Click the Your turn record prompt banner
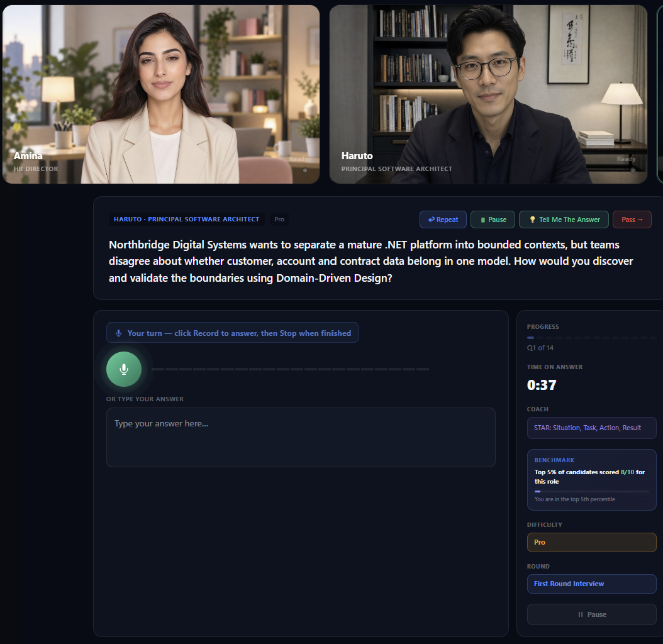 click(233, 333)
